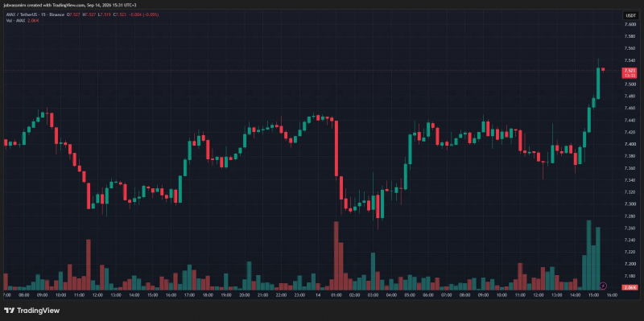Select the 01:00 marker on time axis
The image size is (644, 321).
tap(336, 294)
